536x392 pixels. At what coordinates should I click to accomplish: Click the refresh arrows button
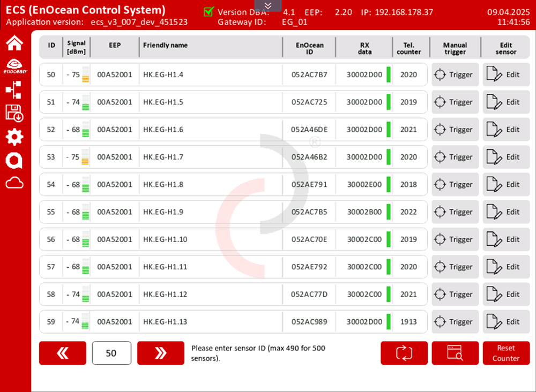click(404, 353)
